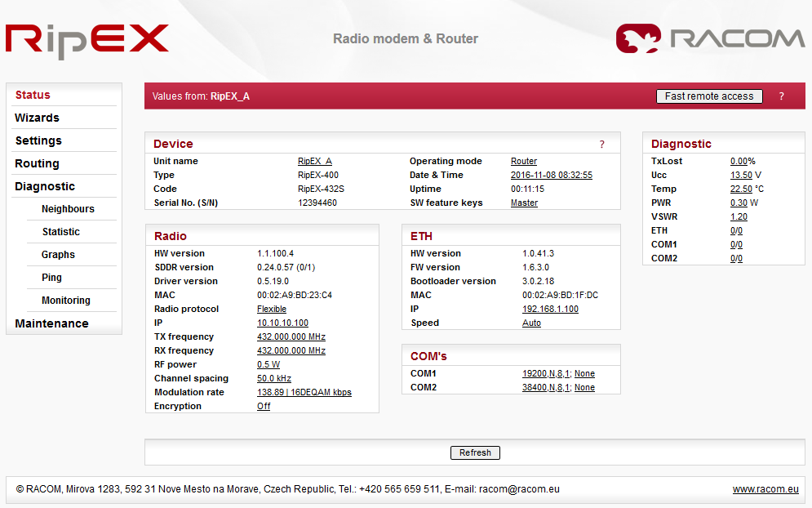Image resolution: width=812 pixels, height=508 pixels.
Task: Click the RACOM logo
Action: 710,38
